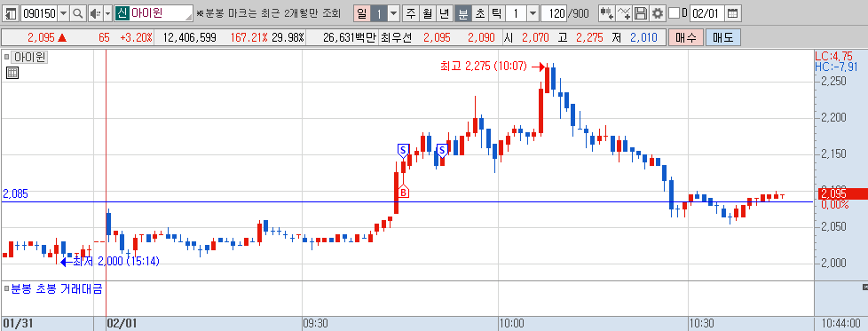Screen dimensions: 868x331
Task: Click the 분봉 초봉 거래대금 panel label
Action: click(x=57, y=288)
